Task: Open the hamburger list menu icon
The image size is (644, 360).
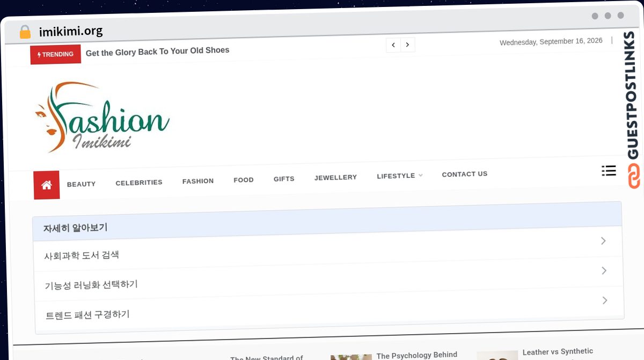Action: [609, 171]
